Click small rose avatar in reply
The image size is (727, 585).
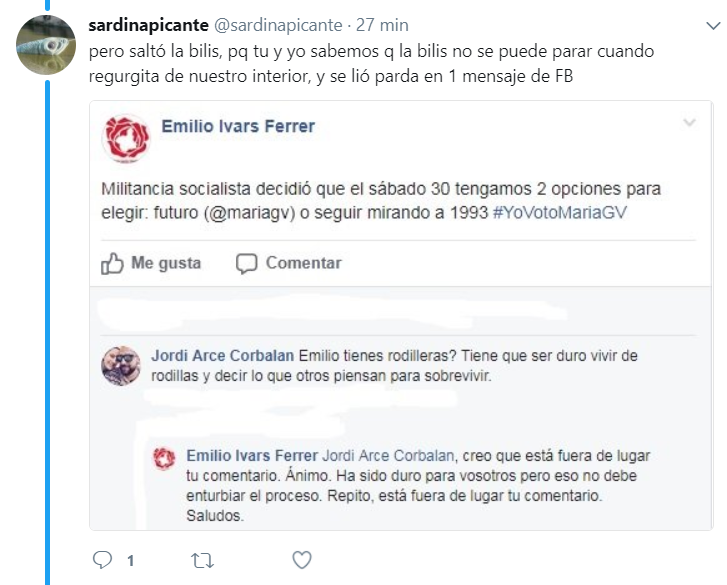coord(164,458)
